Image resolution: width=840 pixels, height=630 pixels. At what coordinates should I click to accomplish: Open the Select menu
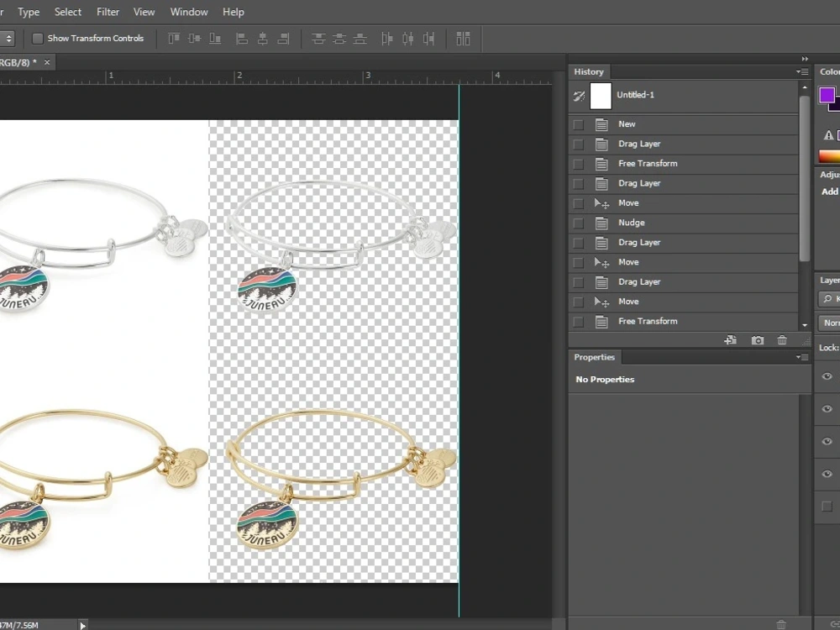coord(67,12)
